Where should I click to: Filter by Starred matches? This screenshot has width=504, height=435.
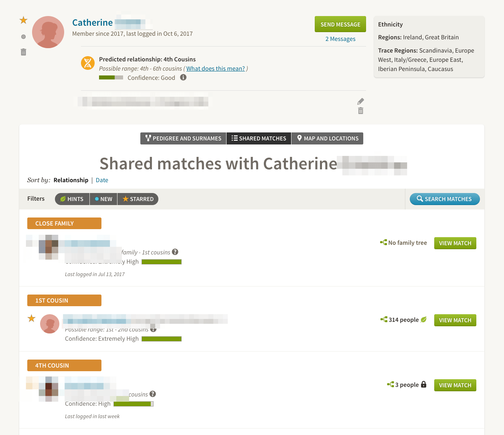pyautogui.click(x=138, y=199)
